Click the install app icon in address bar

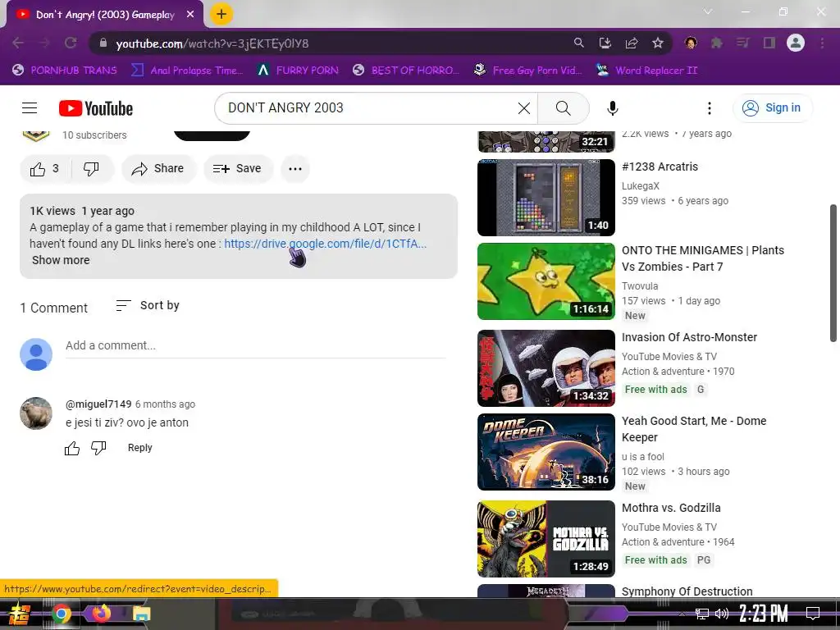(605, 43)
